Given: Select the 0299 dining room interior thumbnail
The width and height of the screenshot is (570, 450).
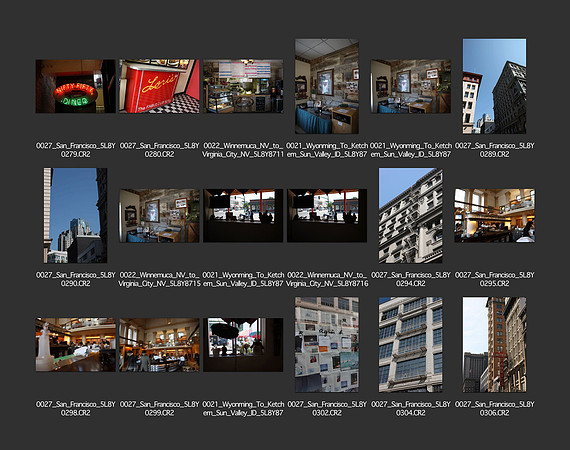Looking at the screenshot, I should 159,345.
